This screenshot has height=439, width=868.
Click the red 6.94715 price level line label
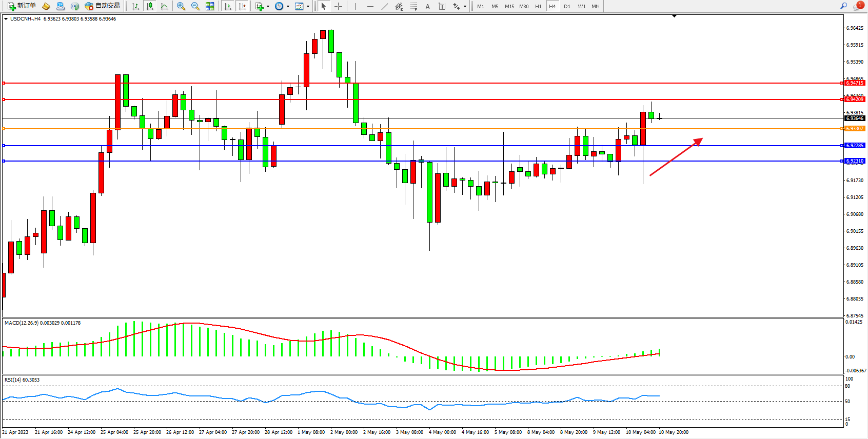pyautogui.click(x=855, y=83)
